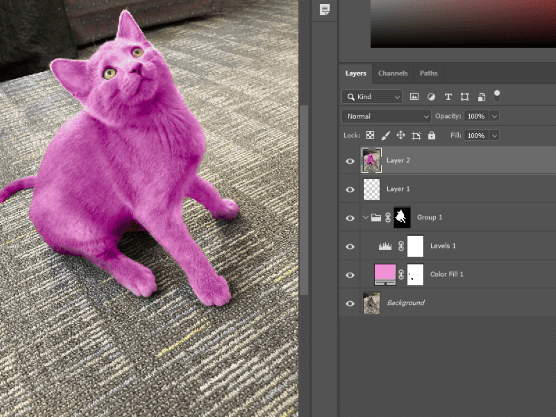The width and height of the screenshot is (556, 417).
Task: Select the pink Color Fill 1 swatch
Action: (385, 274)
